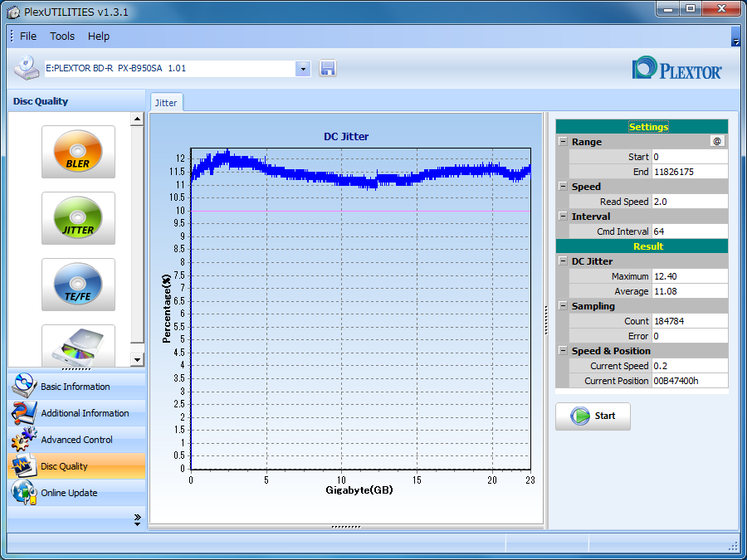Click the splitter grip between chart and settings
The image size is (747, 560).
546,320
